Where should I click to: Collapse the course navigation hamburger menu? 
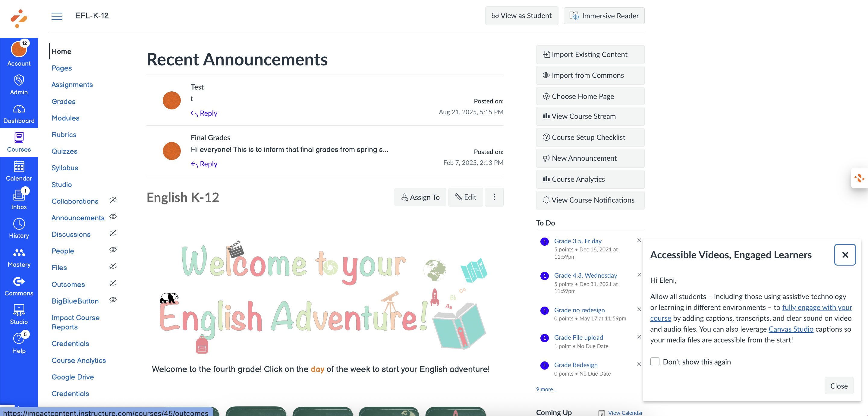(x=57, y=16)
